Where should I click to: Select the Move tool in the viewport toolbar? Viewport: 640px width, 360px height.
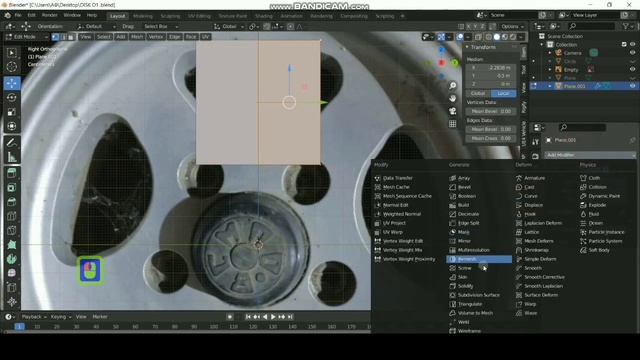[x=12, y=83]
